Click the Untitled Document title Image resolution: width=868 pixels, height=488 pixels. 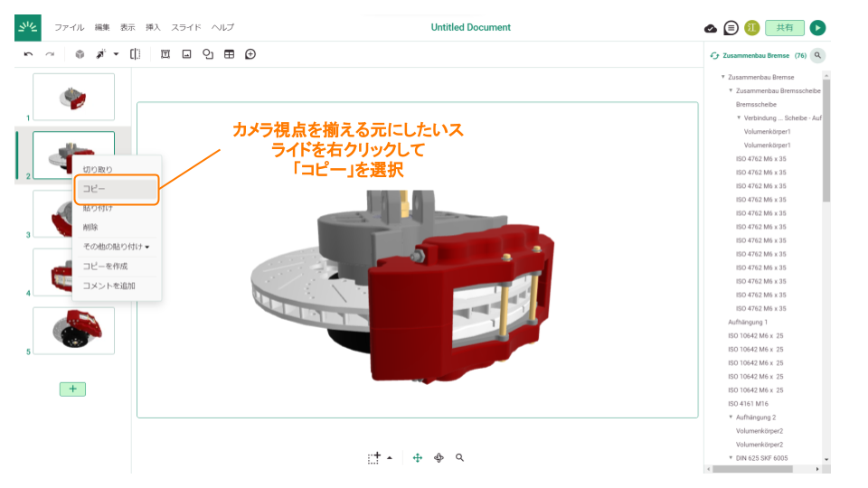pyautogui.click(x=470, y=27)
